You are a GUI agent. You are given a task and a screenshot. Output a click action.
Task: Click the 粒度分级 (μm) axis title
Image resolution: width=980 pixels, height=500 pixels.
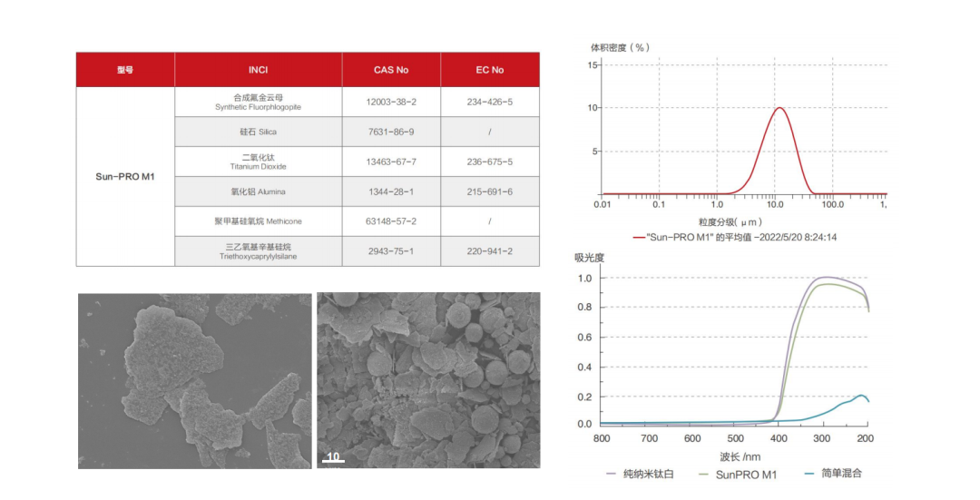tap(730, 222)
